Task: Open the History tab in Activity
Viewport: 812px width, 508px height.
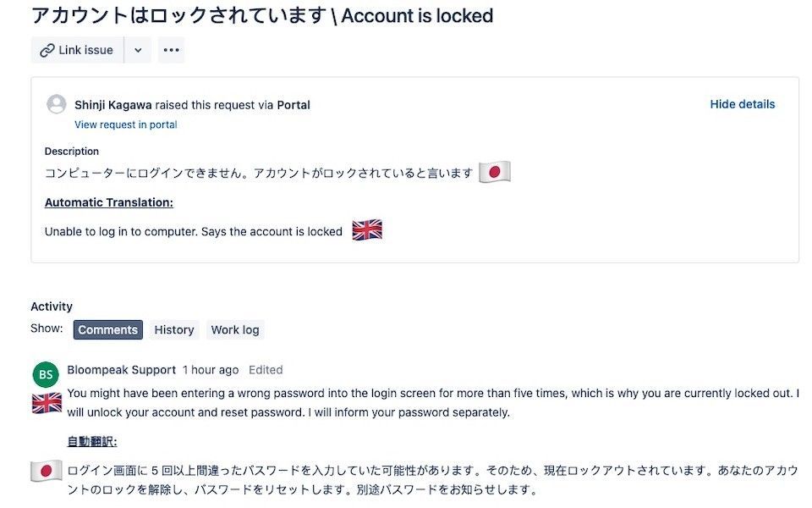Action: pyautogui.click(x=173, y=329)
